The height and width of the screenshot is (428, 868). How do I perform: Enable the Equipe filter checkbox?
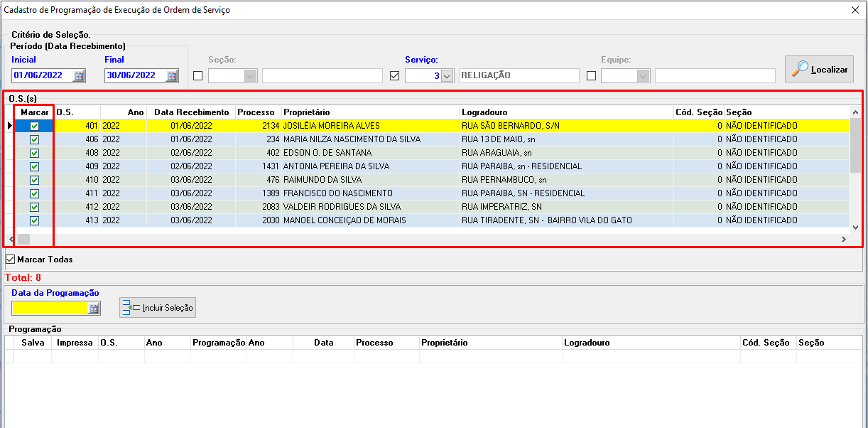click(x=591, y=76)
